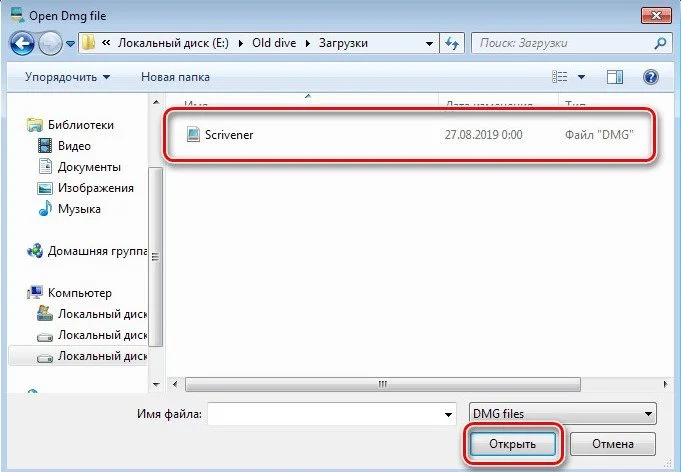Viewport: 681px width, 472px height.
Task: Click the folder icon in address bar
Action: pyautogui.click(x=88, y=43)
